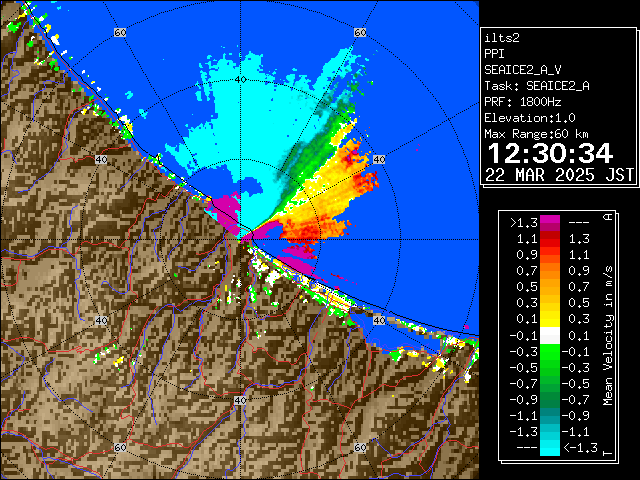Click the '40' ring label southwest over land
This screenshot has height=480, width=640.
pos(101,320)
